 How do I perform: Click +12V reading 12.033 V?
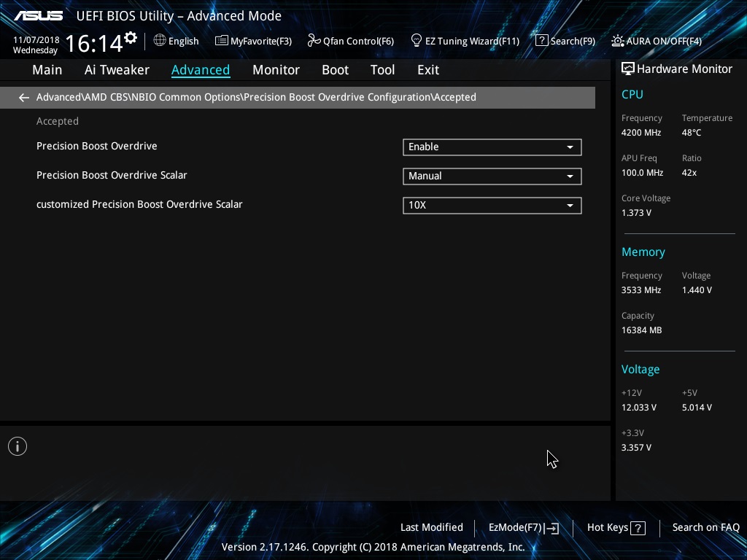pyautogui.click(x=638, y=408)
